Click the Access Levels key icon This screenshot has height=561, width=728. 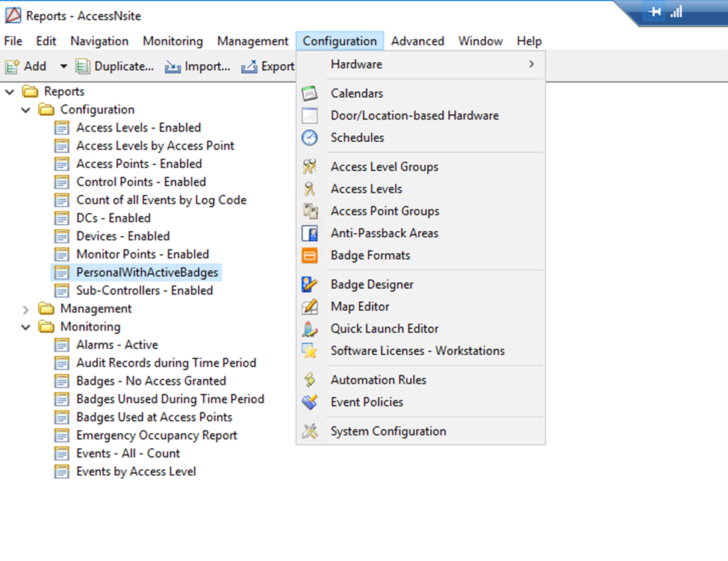click(x=310, y=189)
